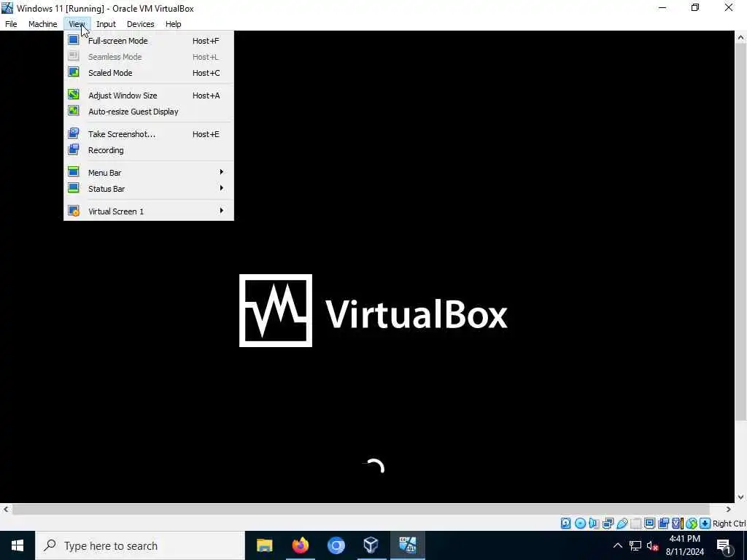This screenshot has width=747, height=560.
Task: Open the notification center
Action: coord(724,545)
